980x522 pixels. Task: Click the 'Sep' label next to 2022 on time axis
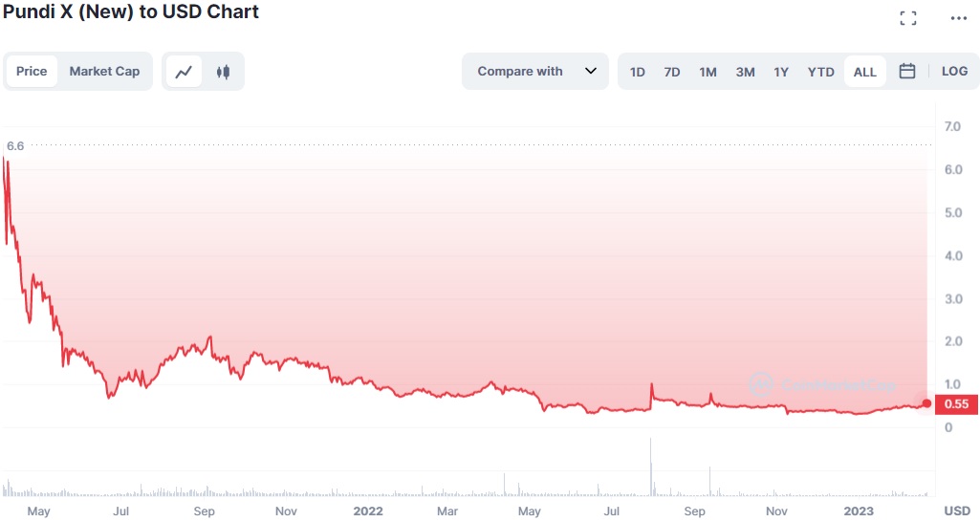(x=204, y=511)
